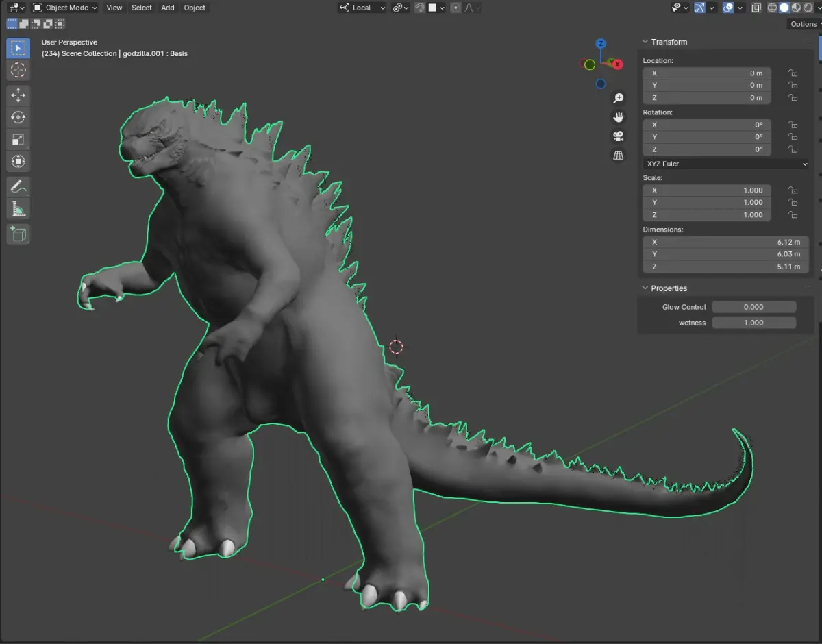Click the red X axis on navigation gizmo
This screenshot has height=644, width=822.
pyautogui.click(x=618, y=64)
